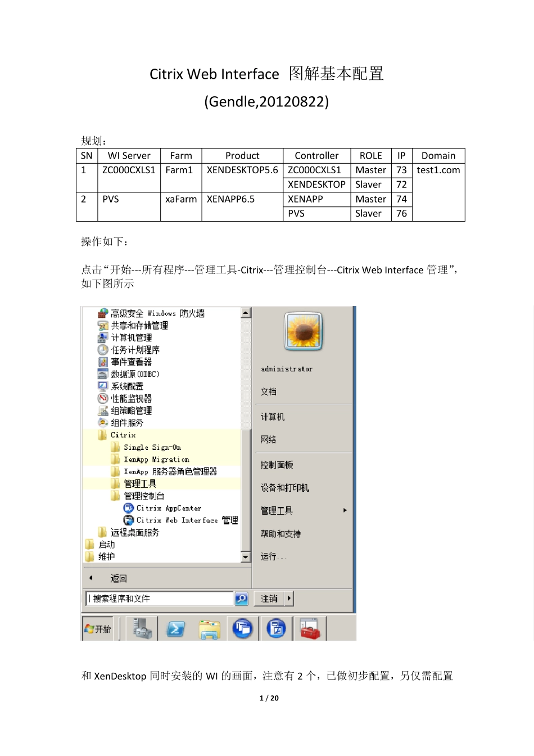Open the Citrix AppCenter shortcut icon
Viewport: 534px width, 756px height.
[128, 508]
